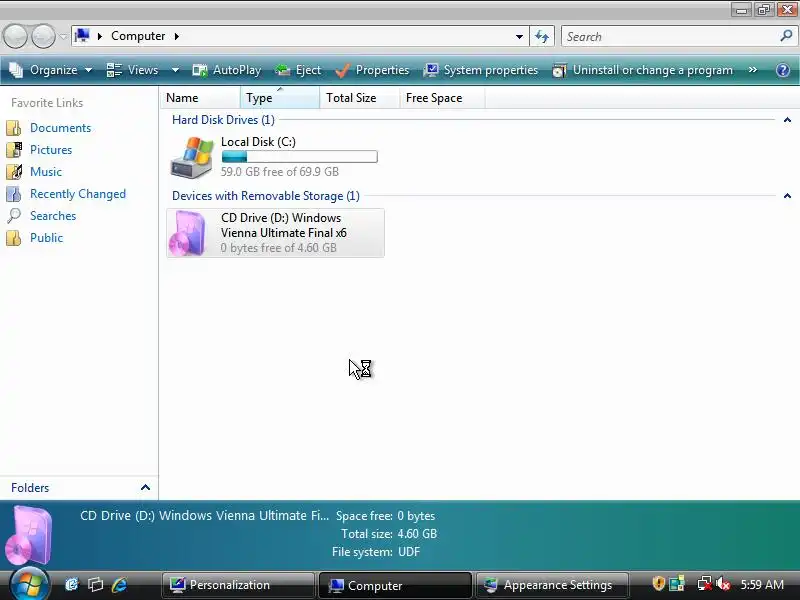This screenshot has height=600, width=800.
Task: Collapse the Hard Disk Drives group
Action: 787,120
